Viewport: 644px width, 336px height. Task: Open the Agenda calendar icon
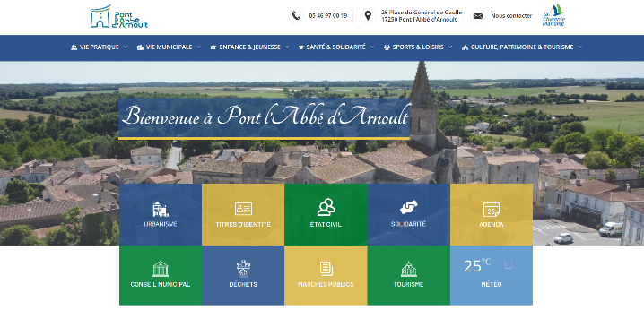point(492,210)
